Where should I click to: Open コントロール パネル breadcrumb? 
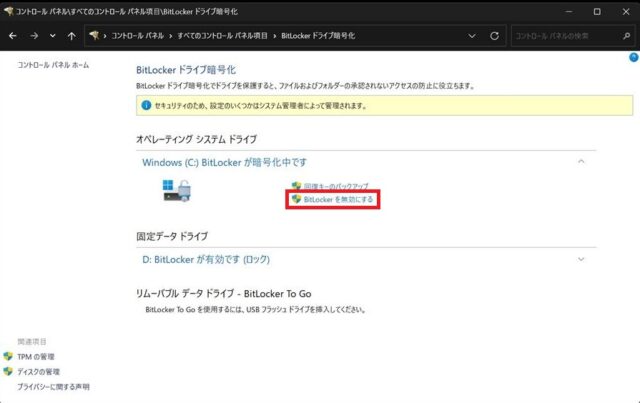click(138, 36)
